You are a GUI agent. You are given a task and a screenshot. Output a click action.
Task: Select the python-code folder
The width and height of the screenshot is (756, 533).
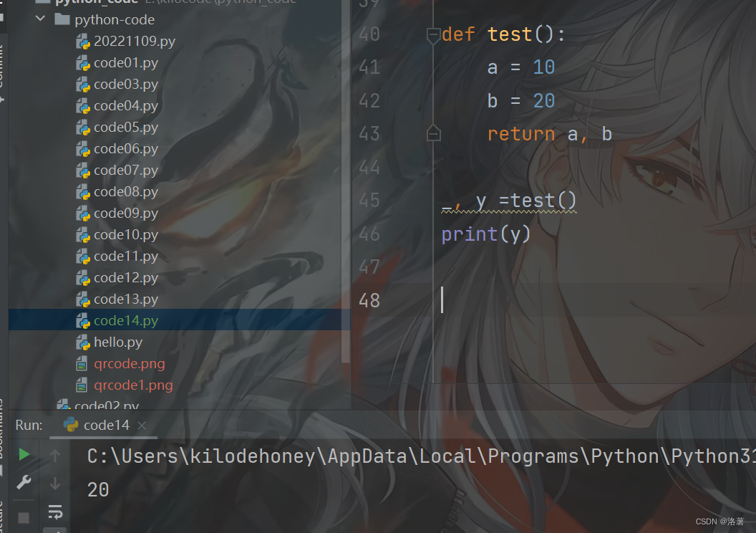[x=115, y=20]
